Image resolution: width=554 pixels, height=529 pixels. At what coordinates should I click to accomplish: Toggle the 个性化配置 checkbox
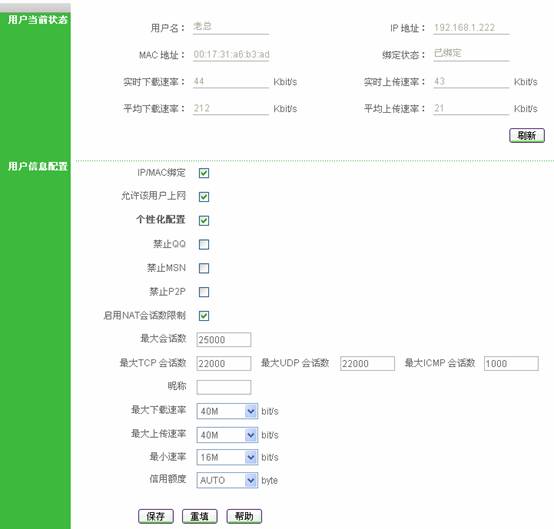click(x=204, y=221)
